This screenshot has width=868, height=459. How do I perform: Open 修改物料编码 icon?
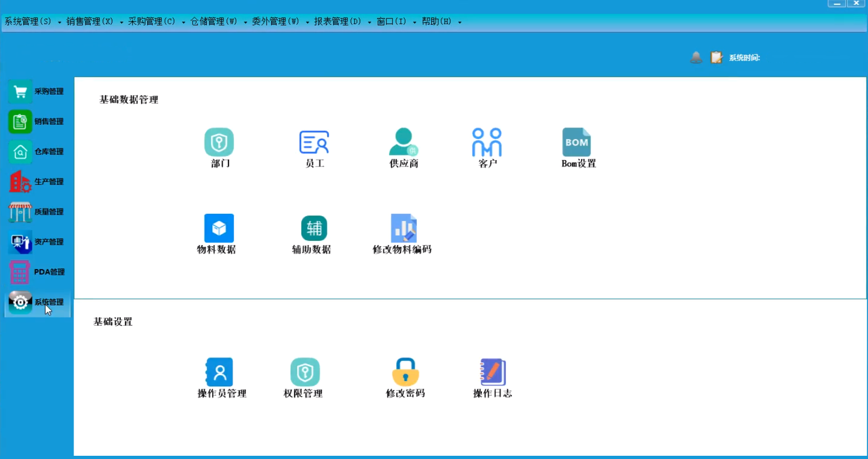(x=403, y=228)
